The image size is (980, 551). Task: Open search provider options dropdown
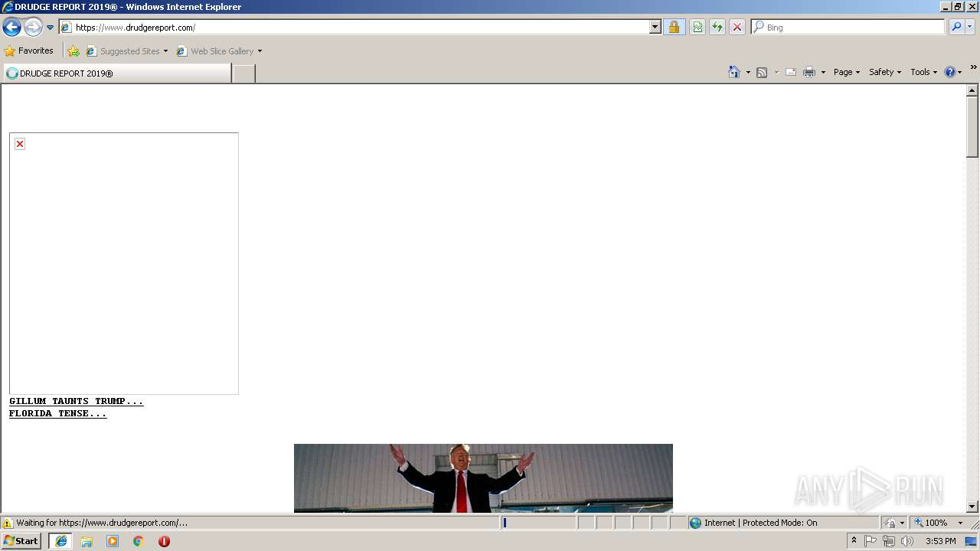click(970, 28)
